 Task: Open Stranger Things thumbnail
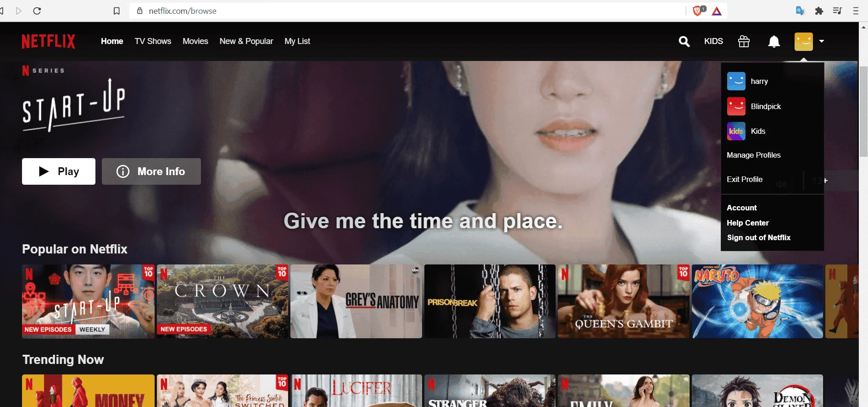click(x=490, y=391)
